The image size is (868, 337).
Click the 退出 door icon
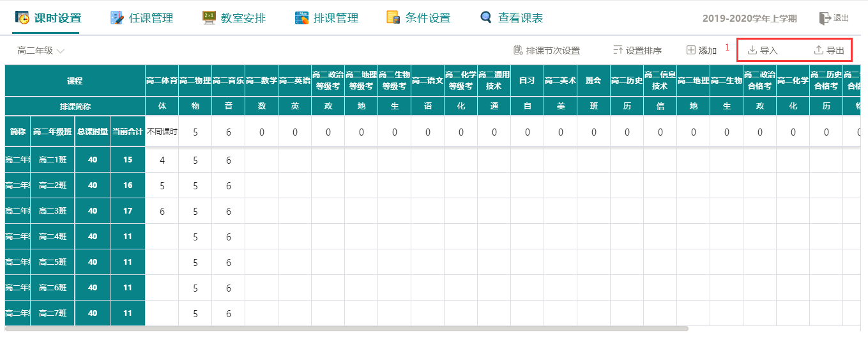825,18
